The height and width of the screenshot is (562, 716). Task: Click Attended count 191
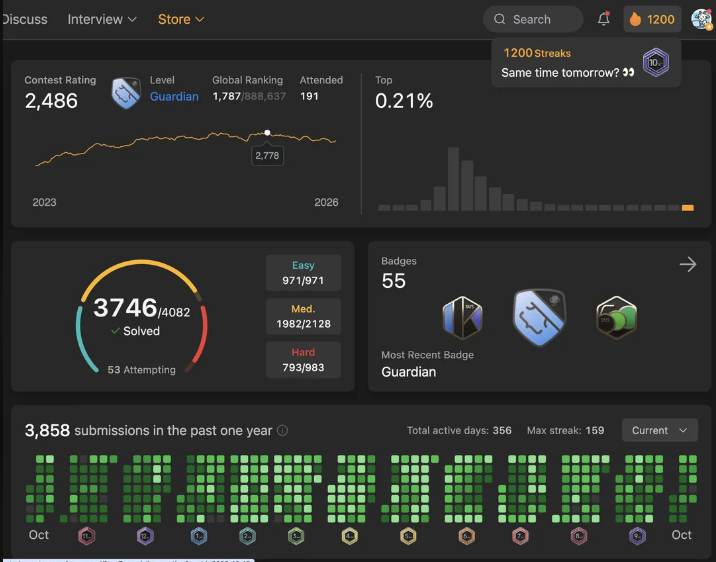(x=309, y=96)
